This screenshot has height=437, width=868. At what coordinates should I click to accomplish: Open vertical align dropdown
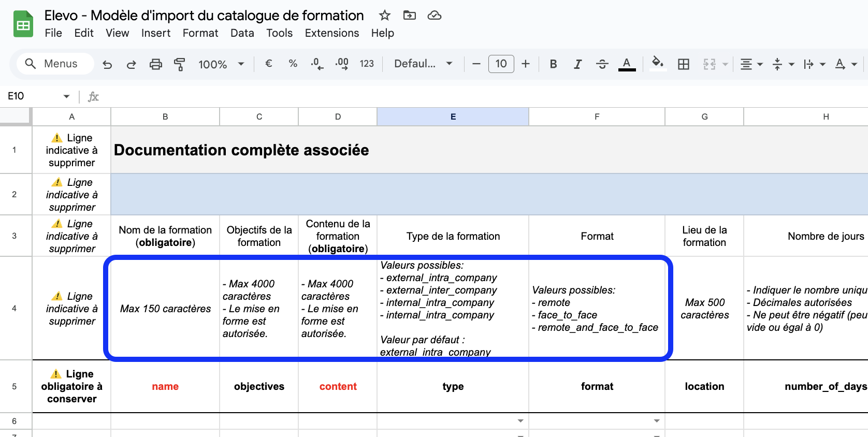[x=783, y=64]
